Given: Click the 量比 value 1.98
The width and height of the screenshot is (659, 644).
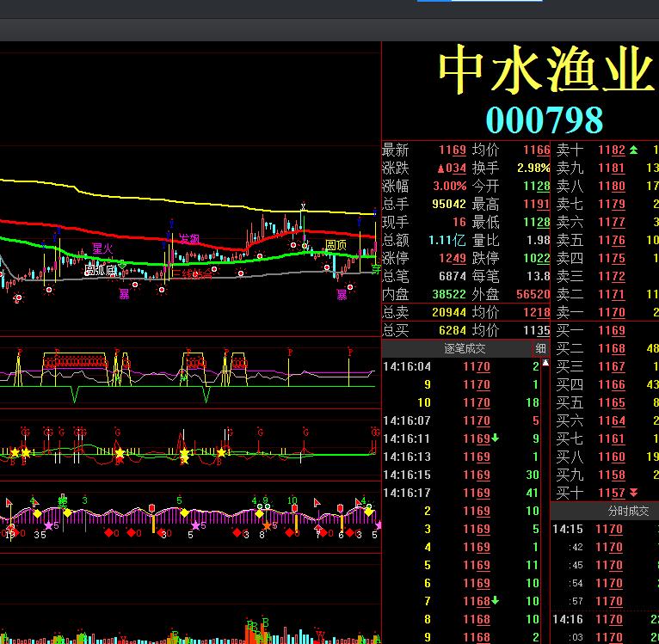Looking at the screenshot, I should point(539,240).
